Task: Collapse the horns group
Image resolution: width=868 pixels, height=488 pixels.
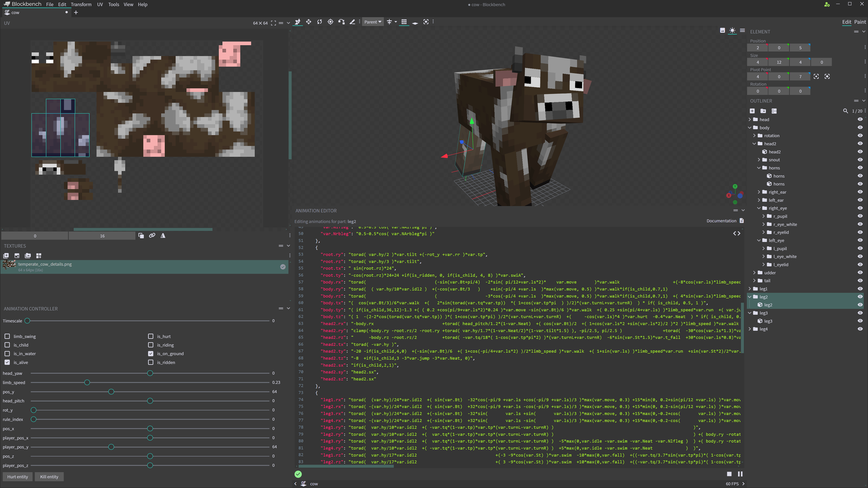Action: 759,168
